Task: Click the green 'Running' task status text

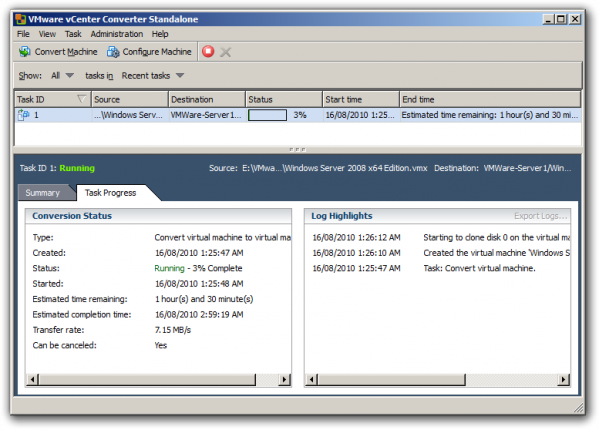Action: click(x=77, y=168)
